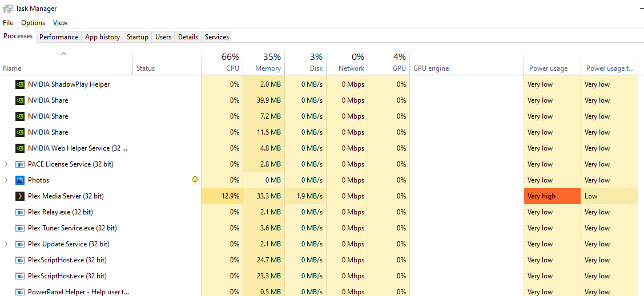The image size is (644, 296).
Task: Switch to the Performance tab
Action: pyautogui.click(x=59, y=37)
